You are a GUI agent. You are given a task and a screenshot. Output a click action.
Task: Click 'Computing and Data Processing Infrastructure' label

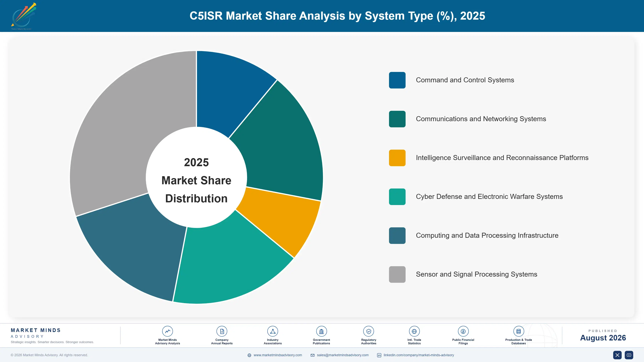click(487, 236)
